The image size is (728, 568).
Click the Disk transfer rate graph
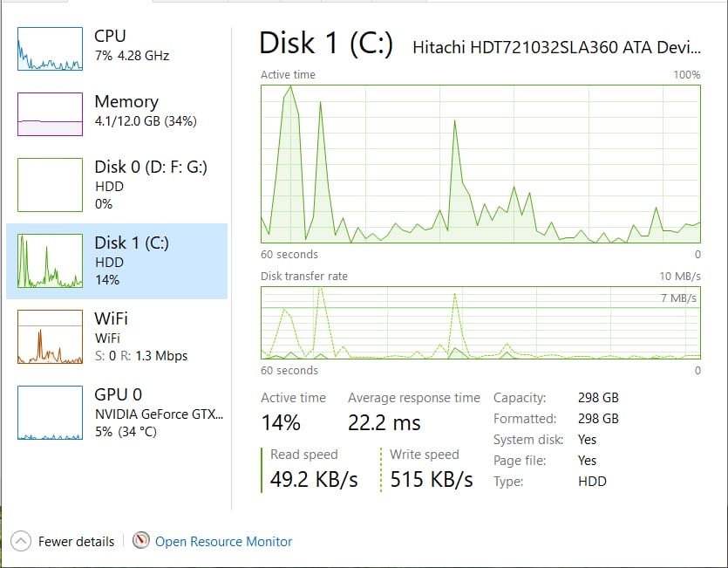[x=480, y=323]
